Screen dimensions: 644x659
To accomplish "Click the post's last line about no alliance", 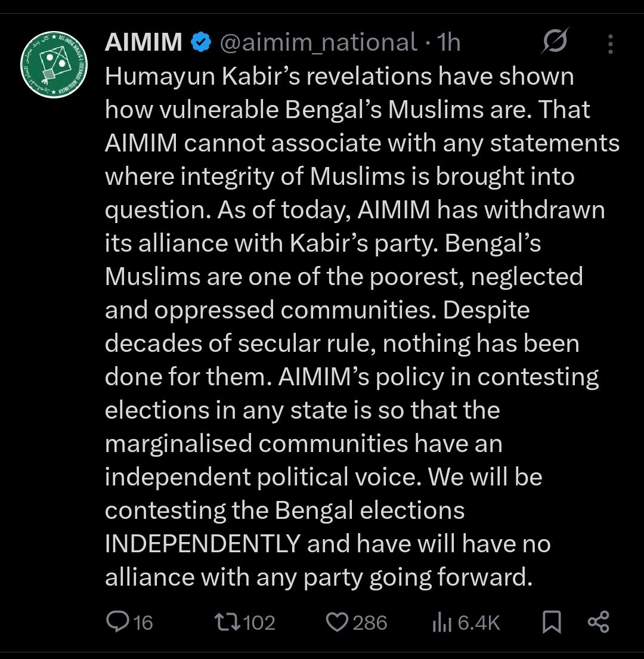I will pos(318,577).
